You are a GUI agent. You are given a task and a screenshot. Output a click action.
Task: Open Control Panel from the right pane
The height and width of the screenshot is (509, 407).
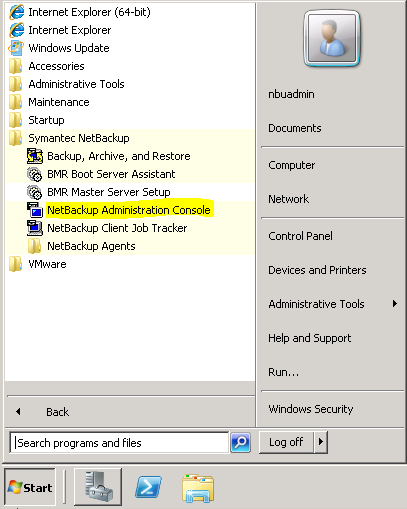coord(300,236)
